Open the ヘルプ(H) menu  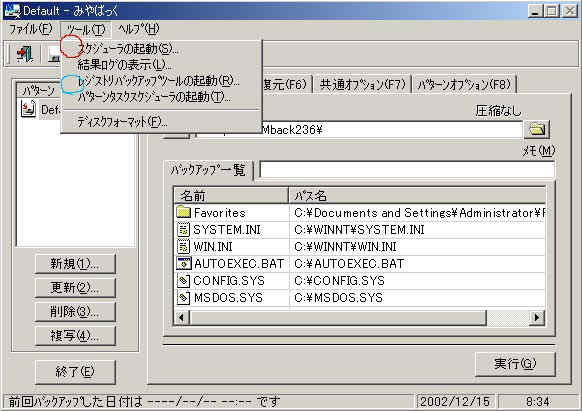click(138, 29)
